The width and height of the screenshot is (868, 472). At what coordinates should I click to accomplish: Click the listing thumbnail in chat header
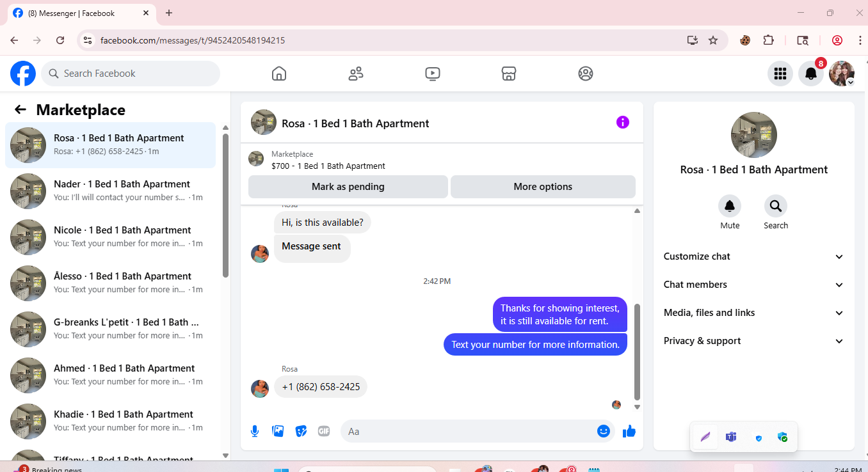click(x=264, y=122)
